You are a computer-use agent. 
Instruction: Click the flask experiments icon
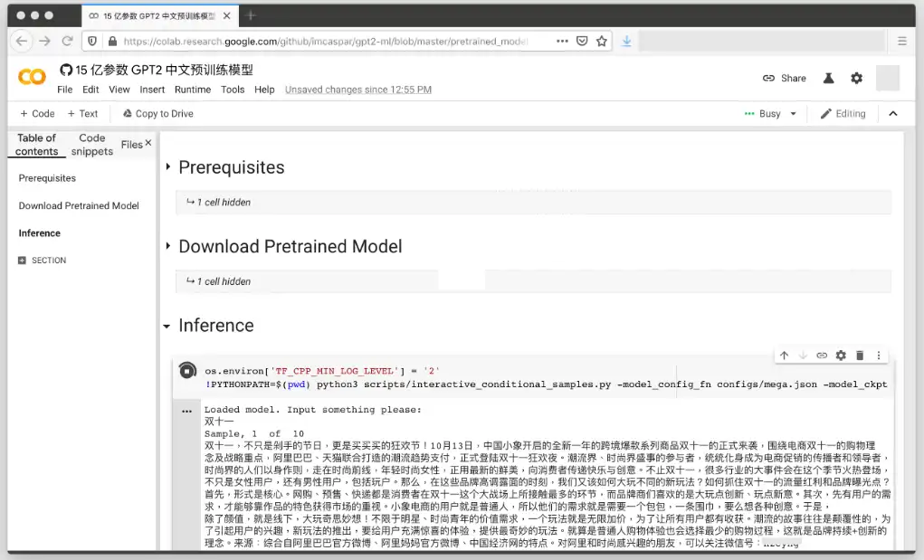coord(829,79)
